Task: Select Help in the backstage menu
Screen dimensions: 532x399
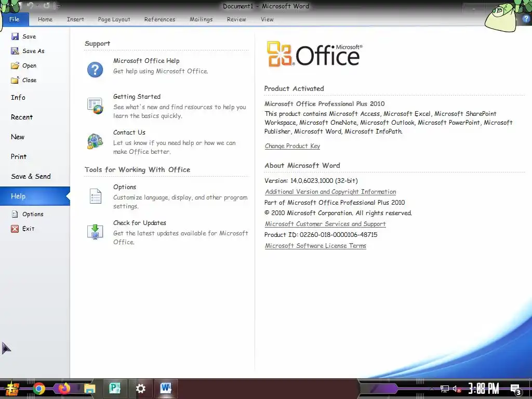Action: (35, 196)
